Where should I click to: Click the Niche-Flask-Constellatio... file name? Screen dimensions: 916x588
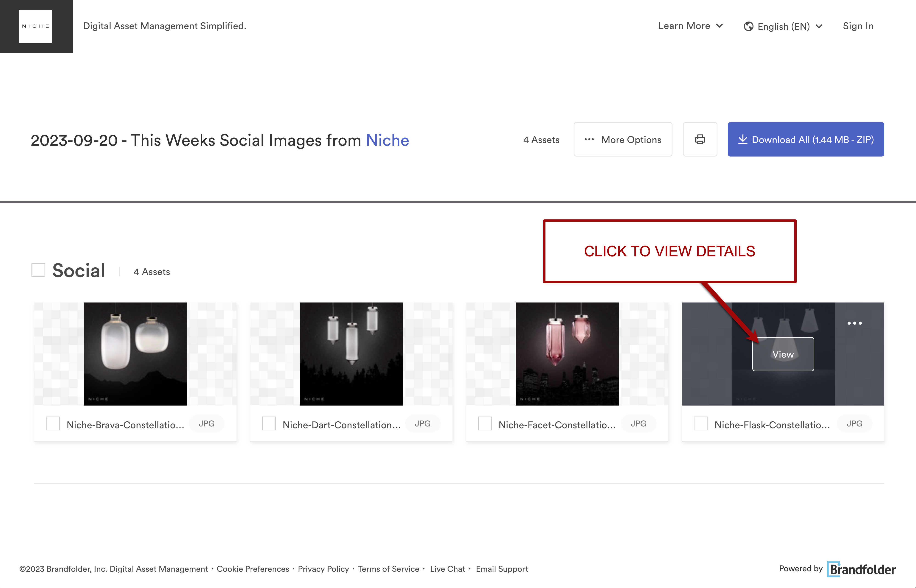[772, 425]
